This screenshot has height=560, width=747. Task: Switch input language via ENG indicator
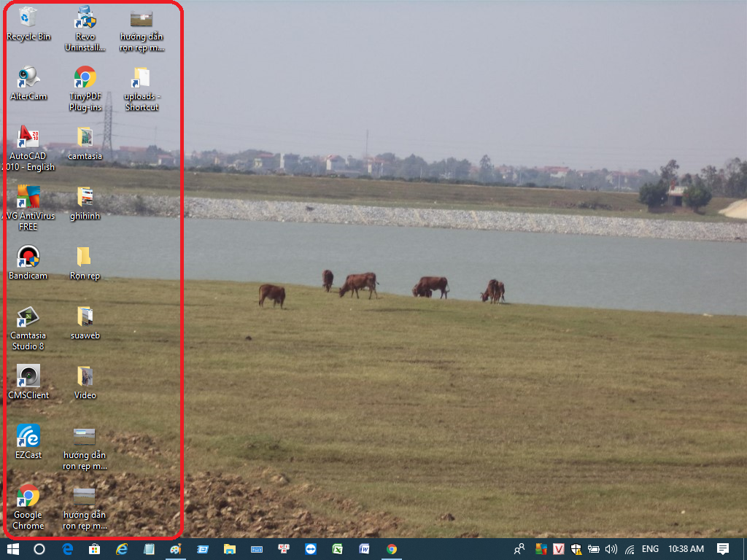tap(650, 549)
